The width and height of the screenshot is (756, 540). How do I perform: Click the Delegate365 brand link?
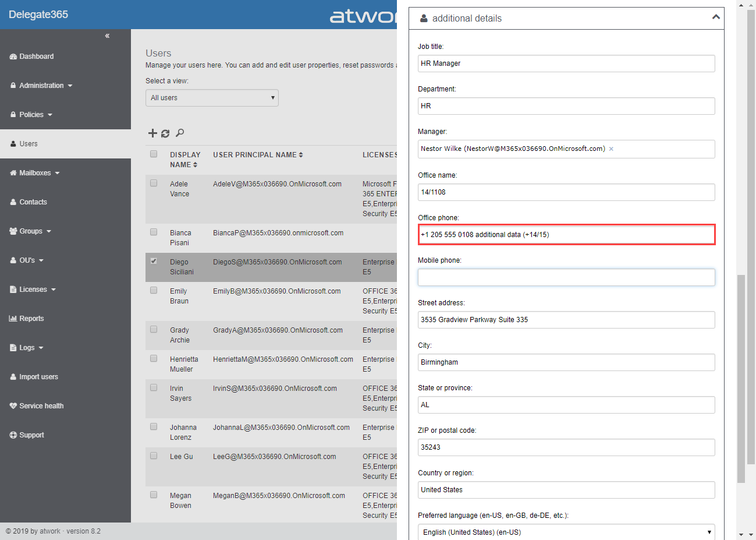coord(38,15)
